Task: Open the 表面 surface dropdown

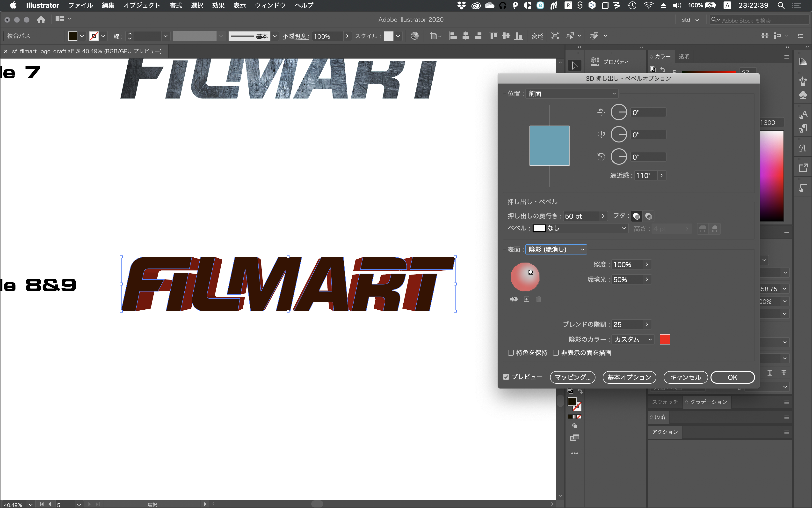Action: point(556,249)
